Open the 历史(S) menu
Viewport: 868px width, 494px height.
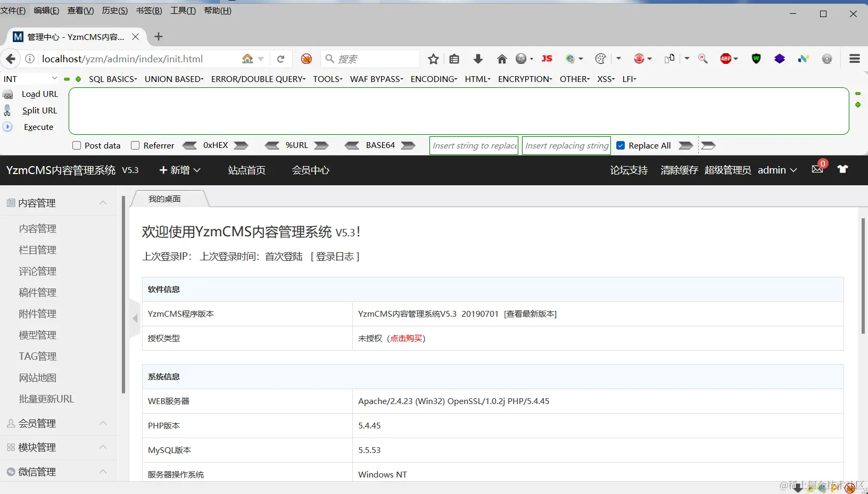pos(115,11)
